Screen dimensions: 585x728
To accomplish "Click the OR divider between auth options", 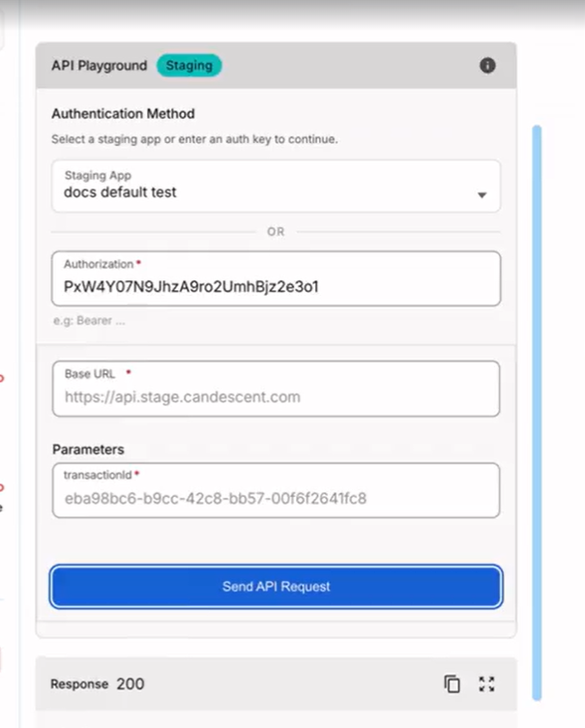I will pos(276,232).
